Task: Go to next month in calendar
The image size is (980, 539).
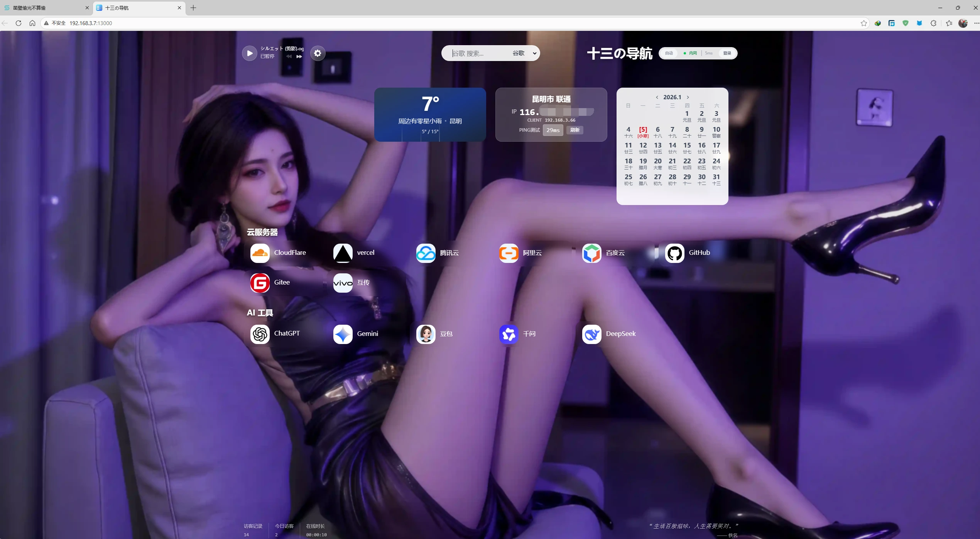Action: 688,97
